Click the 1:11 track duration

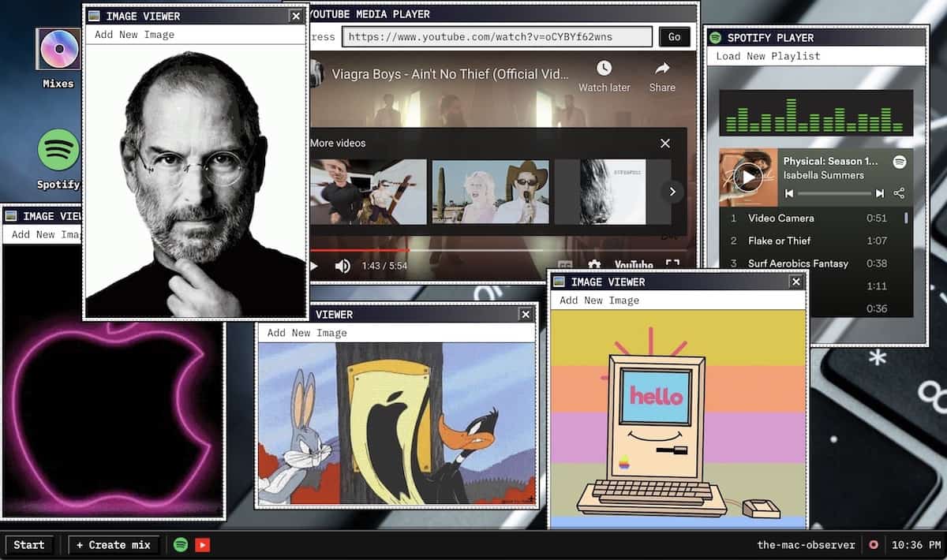(x=876, y=286)
